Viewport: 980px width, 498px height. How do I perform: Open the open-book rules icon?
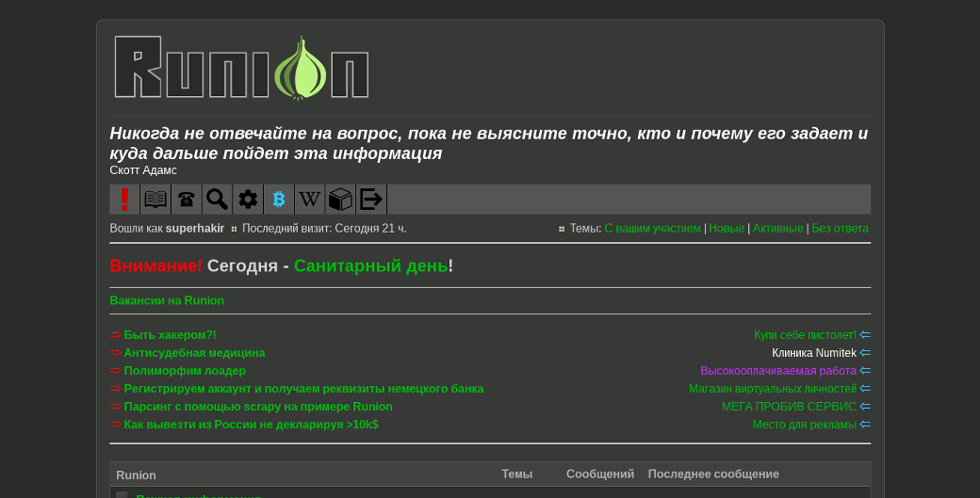pos(155,200)
